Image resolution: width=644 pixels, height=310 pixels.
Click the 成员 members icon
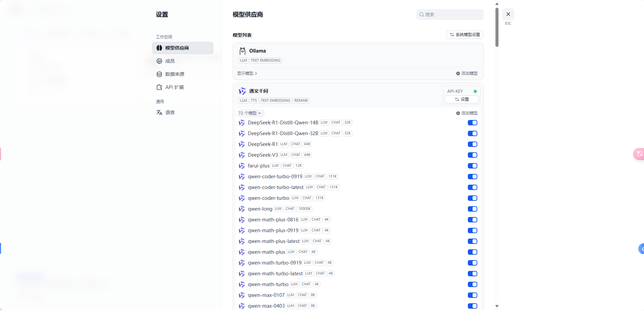tap(159, 61)
